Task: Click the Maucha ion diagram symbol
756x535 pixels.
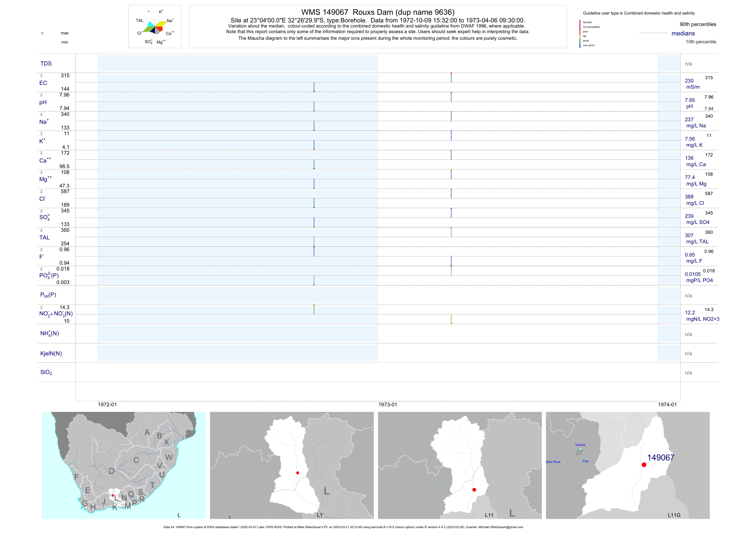Action: pos(155,26)
